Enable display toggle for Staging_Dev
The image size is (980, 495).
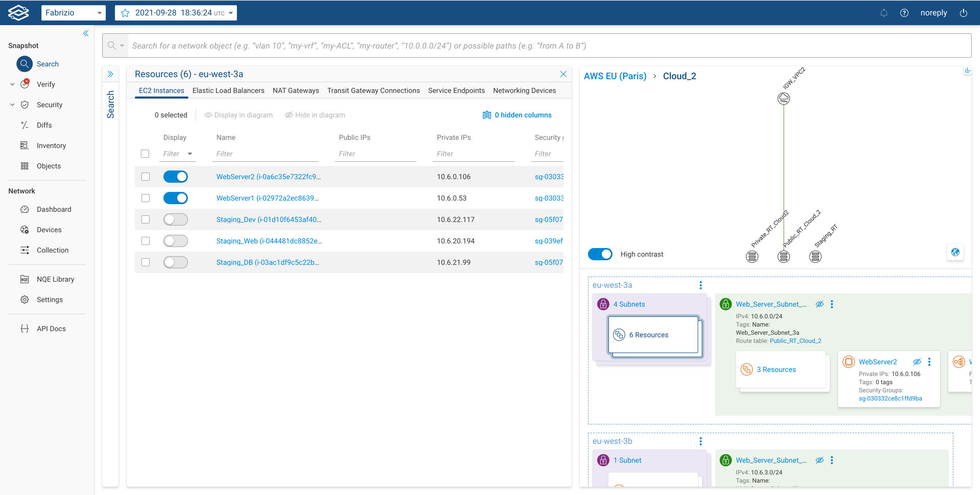176,219
